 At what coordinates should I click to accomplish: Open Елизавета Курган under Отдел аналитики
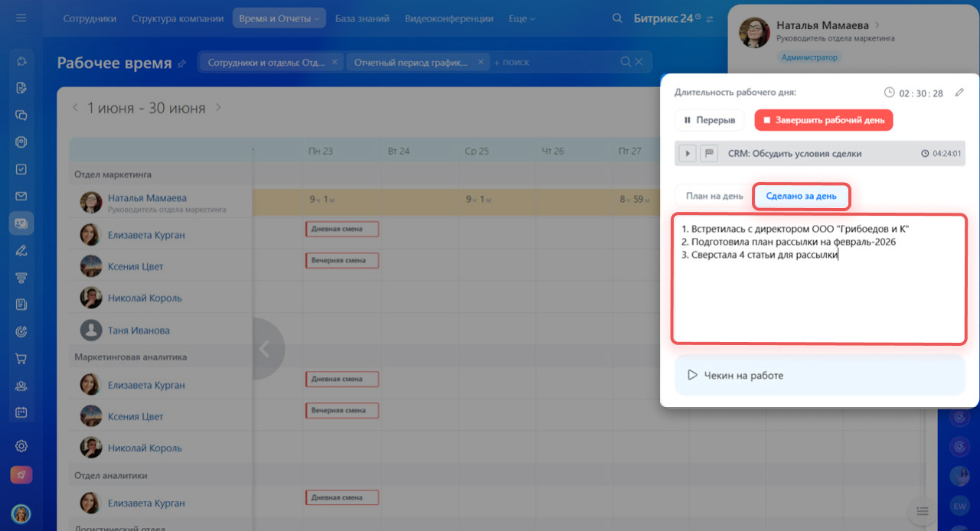tap(146, 503)
